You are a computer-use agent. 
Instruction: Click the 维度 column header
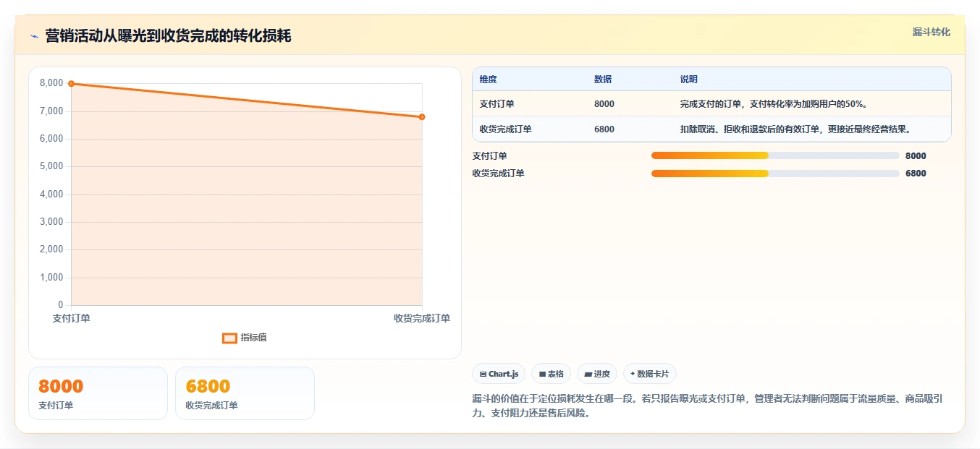click(489, 80)
